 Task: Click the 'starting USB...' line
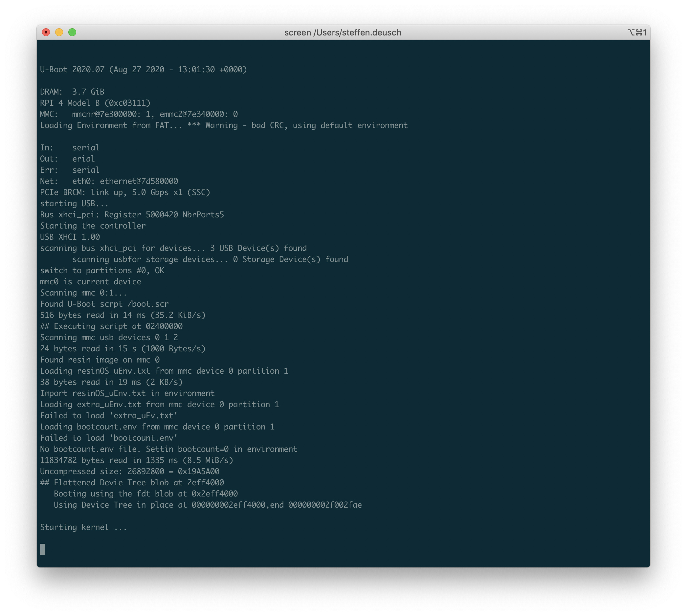[x=75, y=203]
